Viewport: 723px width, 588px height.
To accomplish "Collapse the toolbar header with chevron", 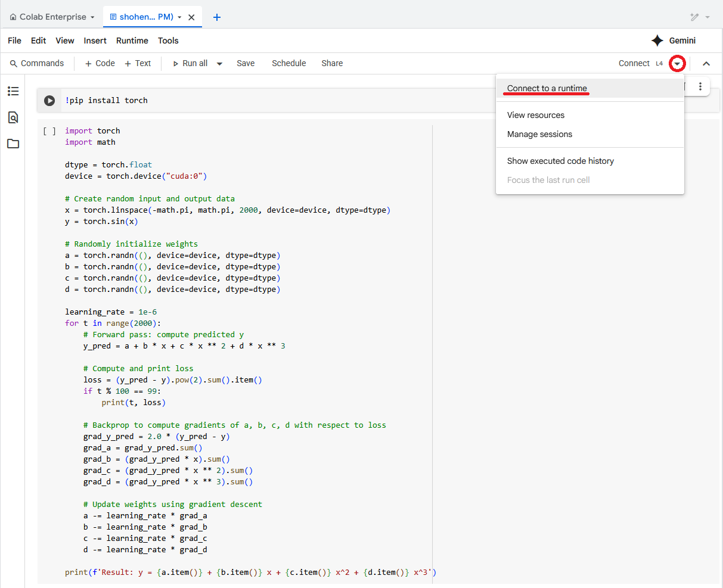I will (706, 64).
